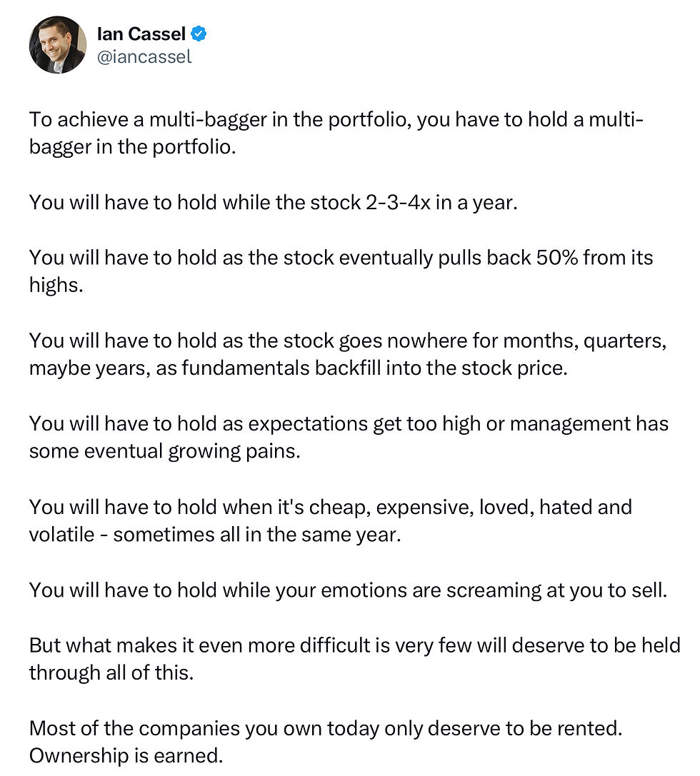Select the 'But what makes it even more difficult' paragraph
Viewport: 700px width, 776px height.
355,659
